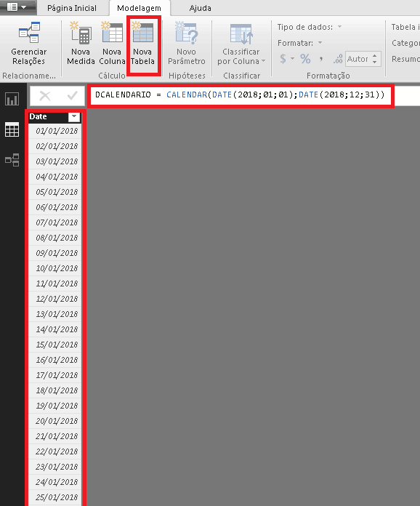The width and height of the screenshot is (420, 506).
Task: Select cell 13/01/2018
Action: [54, 314]
